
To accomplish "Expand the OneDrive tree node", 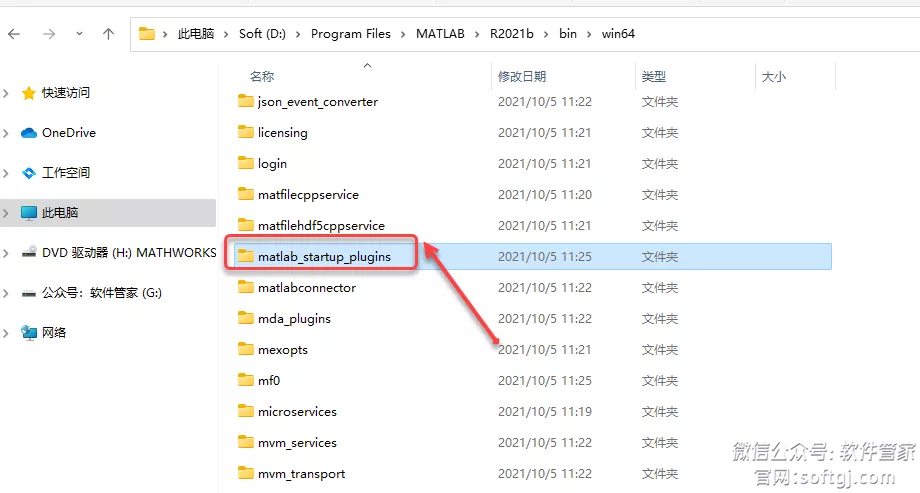I will [x=6, y=133].
